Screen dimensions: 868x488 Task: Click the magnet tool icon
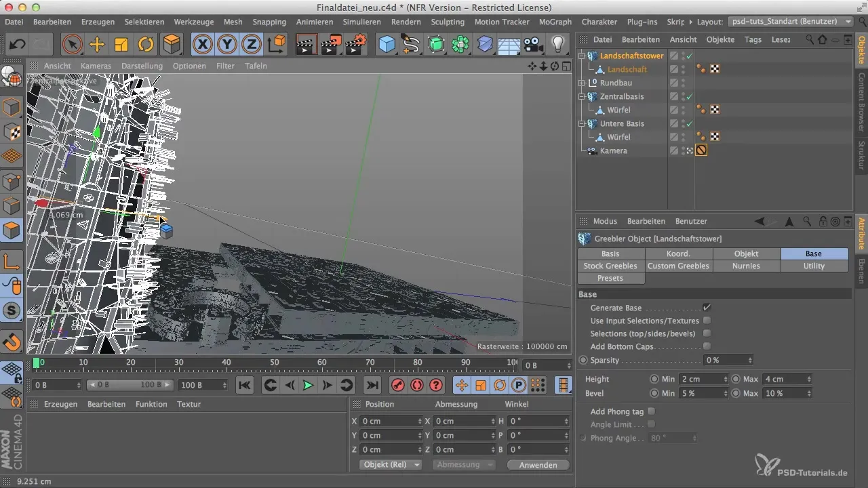[12, 342]
